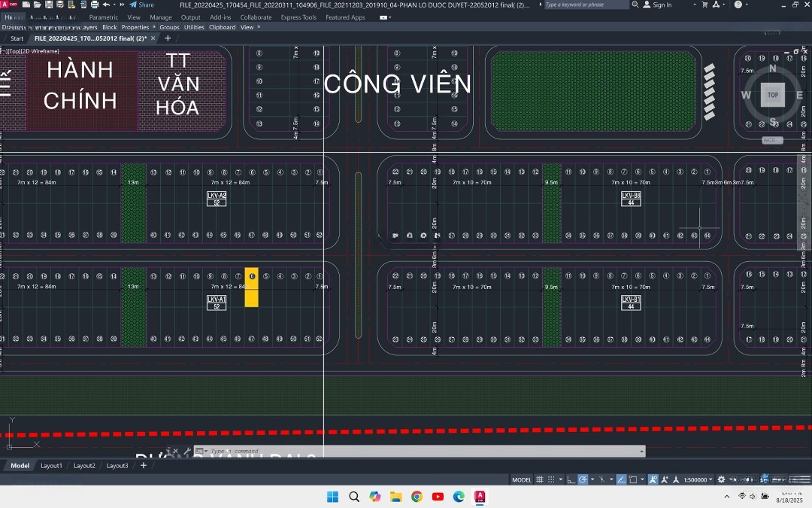Click the keyword search input field
This screenshot has height=508, width=812.
[585, 5]
